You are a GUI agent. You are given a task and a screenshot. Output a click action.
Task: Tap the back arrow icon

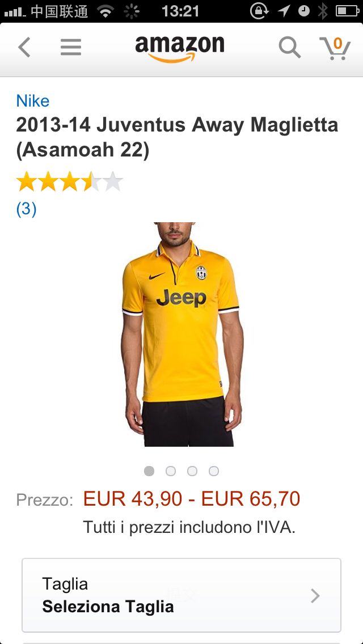click(x=24, y=47)
